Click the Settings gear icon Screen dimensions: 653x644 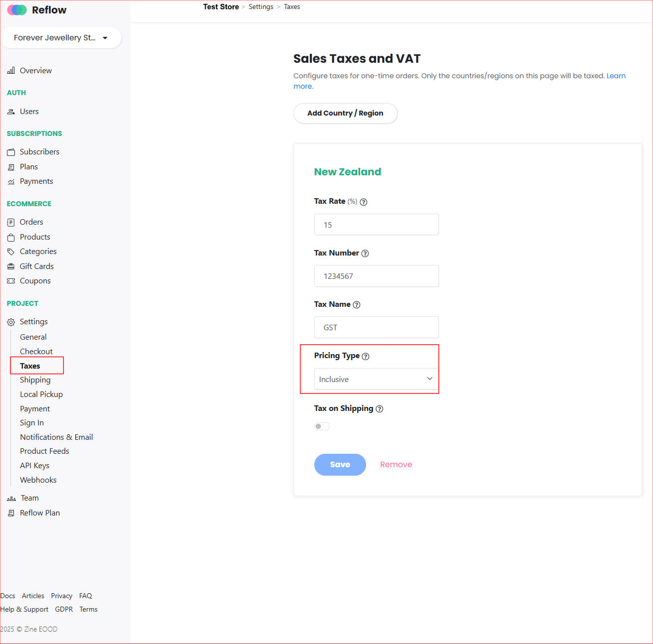click(11, 322)
